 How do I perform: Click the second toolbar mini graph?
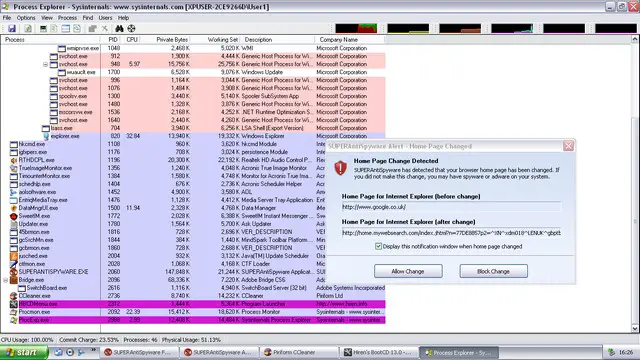coord(408,28)
